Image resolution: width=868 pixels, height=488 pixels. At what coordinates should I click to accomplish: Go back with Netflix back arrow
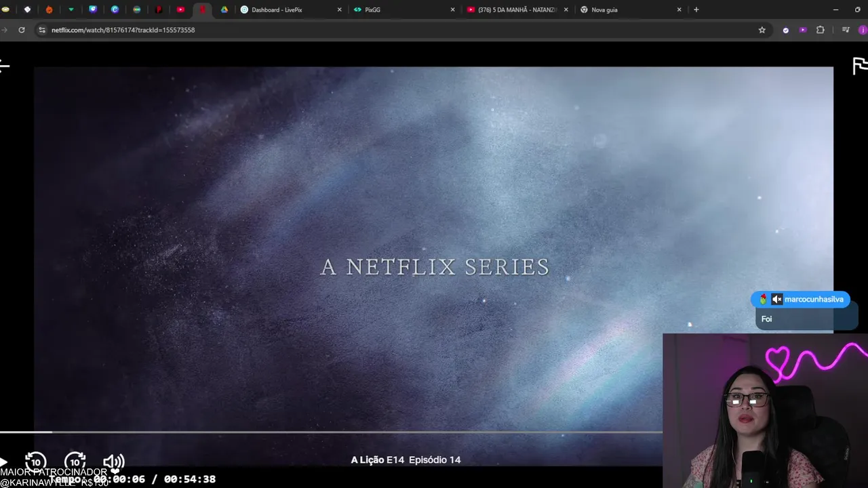pyautogui.click(x=4, y=66)
